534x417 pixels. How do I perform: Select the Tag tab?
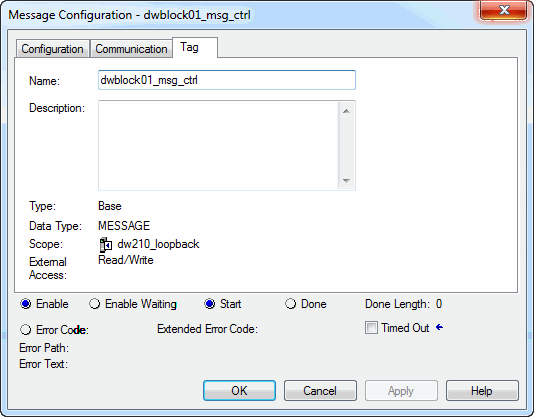pos(195,47)
